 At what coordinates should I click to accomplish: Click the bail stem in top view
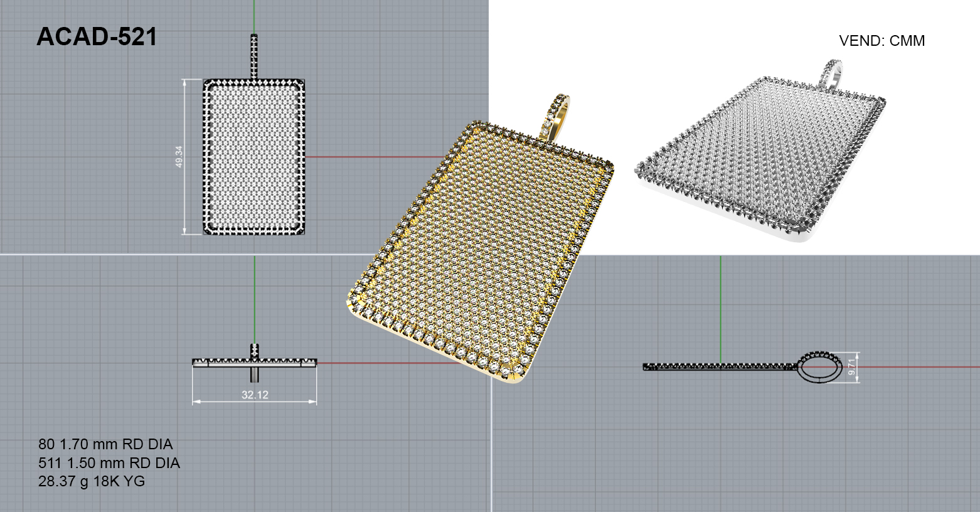[x=254, y=56]
